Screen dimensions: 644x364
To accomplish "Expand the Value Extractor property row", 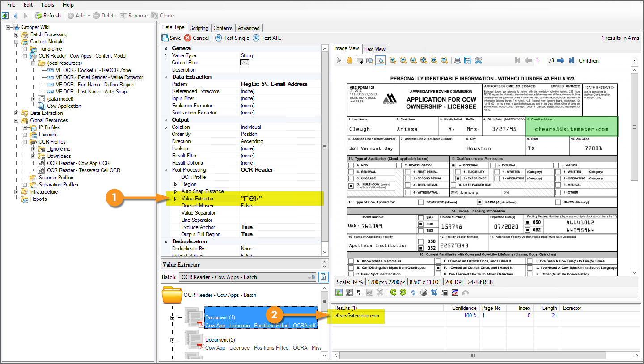I will pos(175,199).
